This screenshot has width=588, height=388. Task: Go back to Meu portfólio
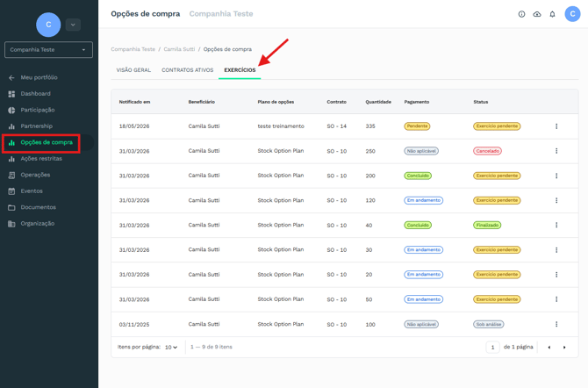point(39,77)
